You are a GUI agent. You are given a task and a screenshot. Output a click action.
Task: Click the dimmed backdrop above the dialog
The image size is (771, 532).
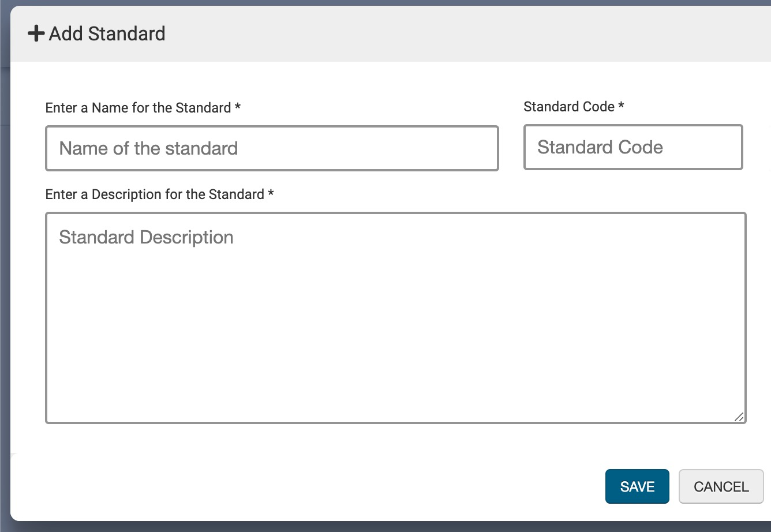coord(385,2)
